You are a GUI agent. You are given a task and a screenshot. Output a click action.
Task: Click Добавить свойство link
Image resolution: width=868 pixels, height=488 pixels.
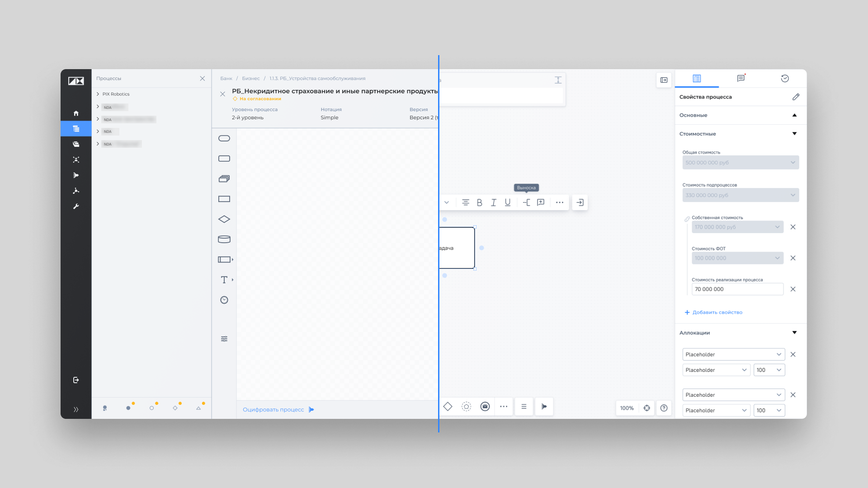pyautogui.click(x=713, y=312)
